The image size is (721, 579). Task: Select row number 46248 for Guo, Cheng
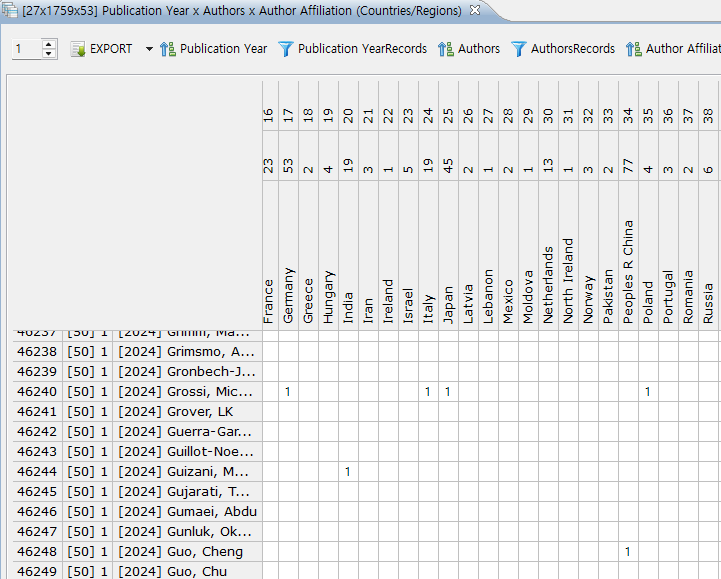pos(36,552)
